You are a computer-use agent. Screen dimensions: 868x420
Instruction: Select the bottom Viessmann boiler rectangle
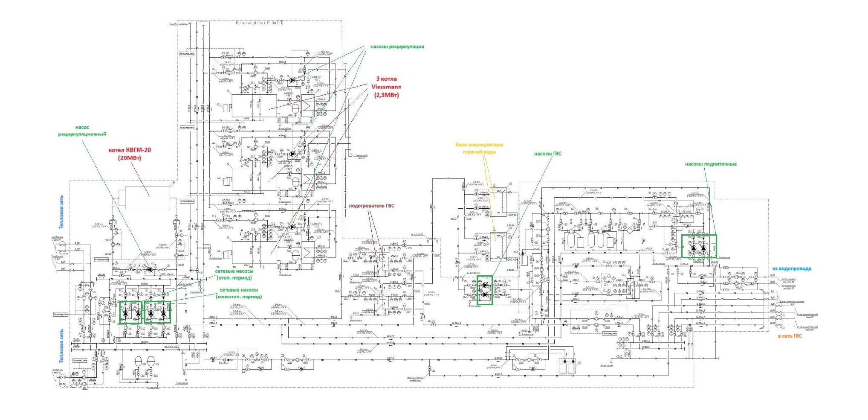pyautogui.click(x=254, y=252)
